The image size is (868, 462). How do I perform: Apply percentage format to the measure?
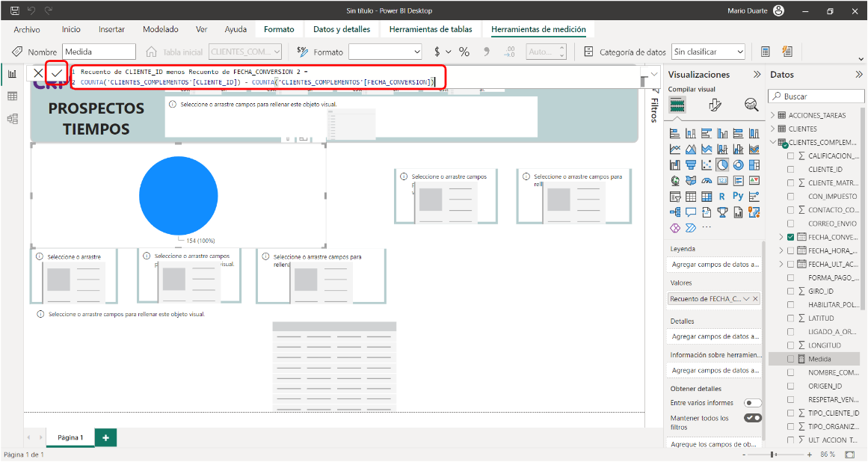coord(464,52)
